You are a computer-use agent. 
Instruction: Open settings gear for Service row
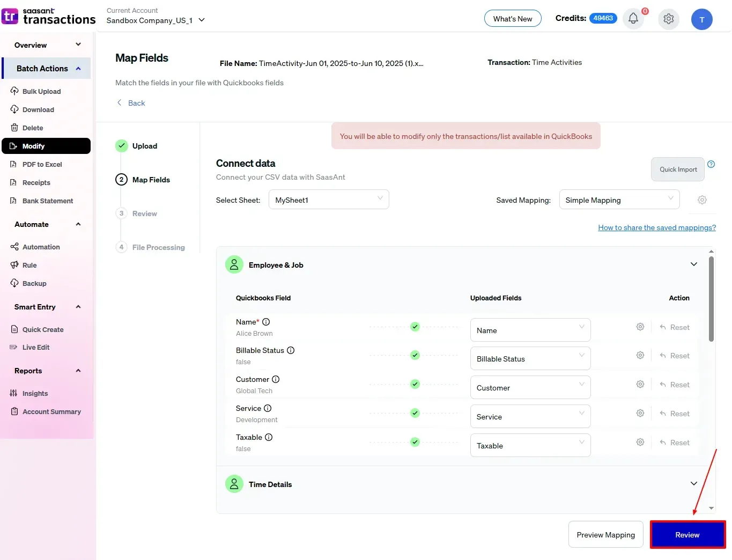click(640, 413)
